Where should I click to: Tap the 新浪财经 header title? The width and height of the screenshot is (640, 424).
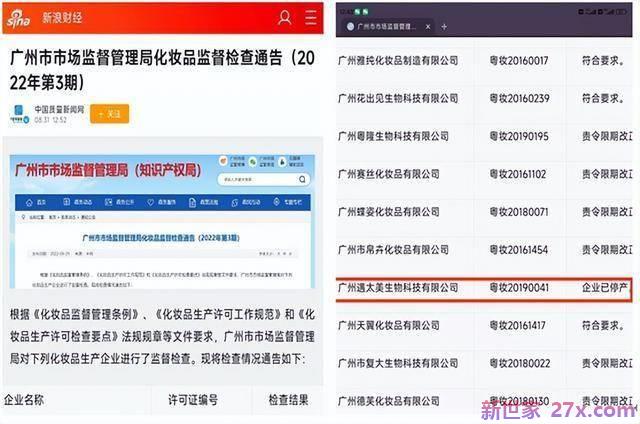[x=62, y=18]
